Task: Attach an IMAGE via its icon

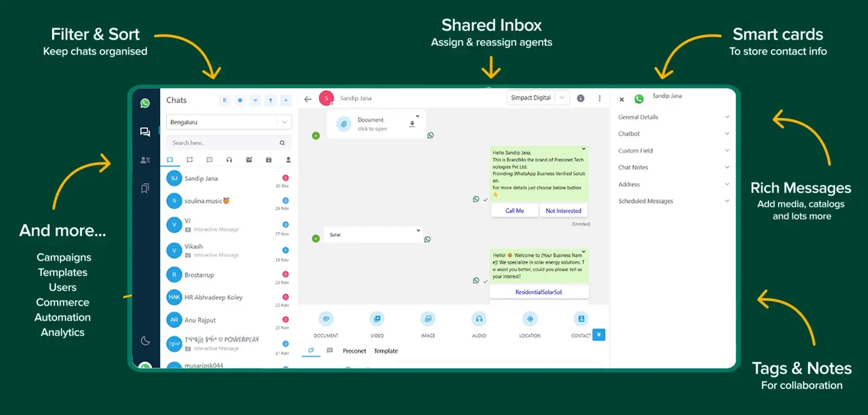Action: coord(428,319)
